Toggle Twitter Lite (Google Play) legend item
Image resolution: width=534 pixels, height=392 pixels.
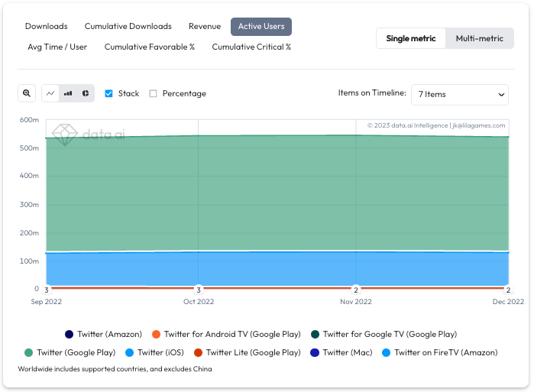pos(247,352)
